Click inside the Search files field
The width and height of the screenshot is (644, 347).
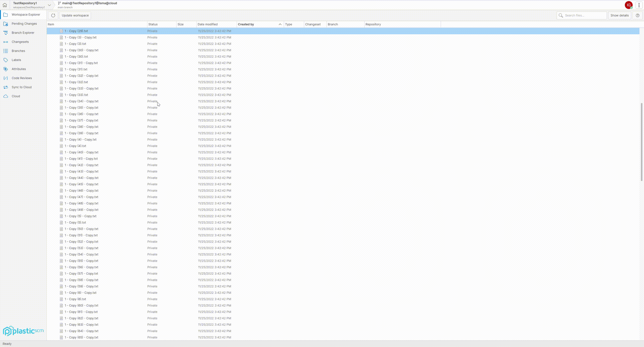581,15
